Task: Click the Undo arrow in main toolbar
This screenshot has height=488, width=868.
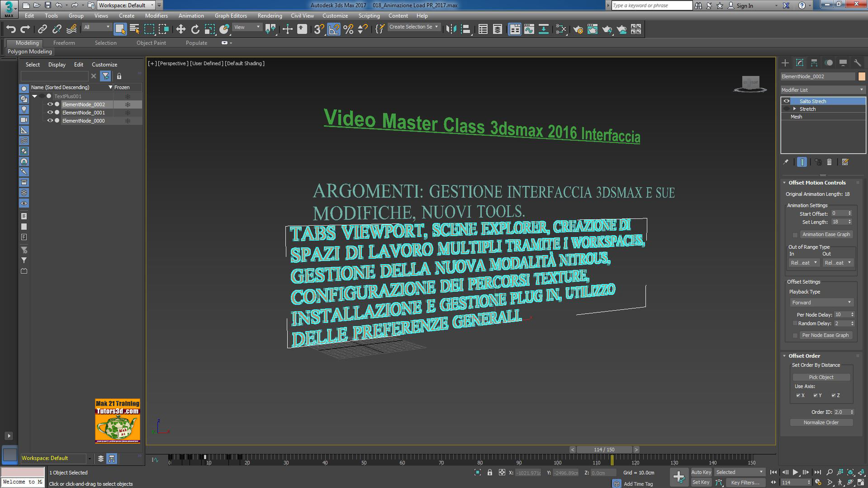Action: pyautogui.click(x=11, y=29)
